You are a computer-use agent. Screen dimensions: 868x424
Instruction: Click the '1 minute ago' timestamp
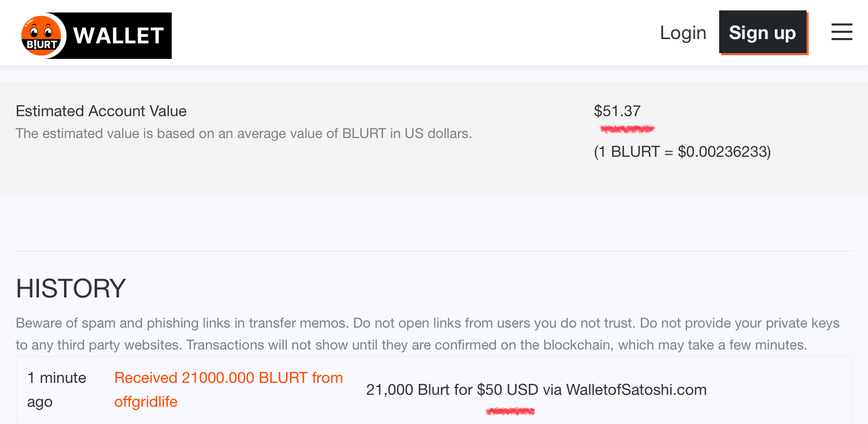(56, 389)
